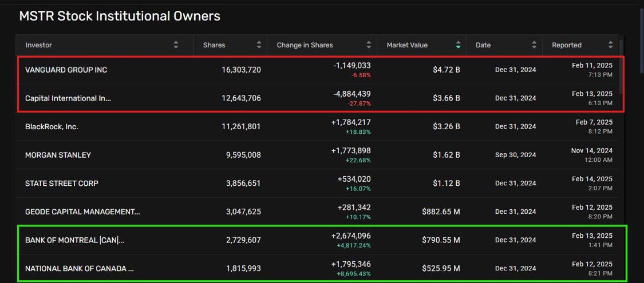Sort by Change in Shares sort arrows
This screenshot has width=644, height=283.
[369, 45]
